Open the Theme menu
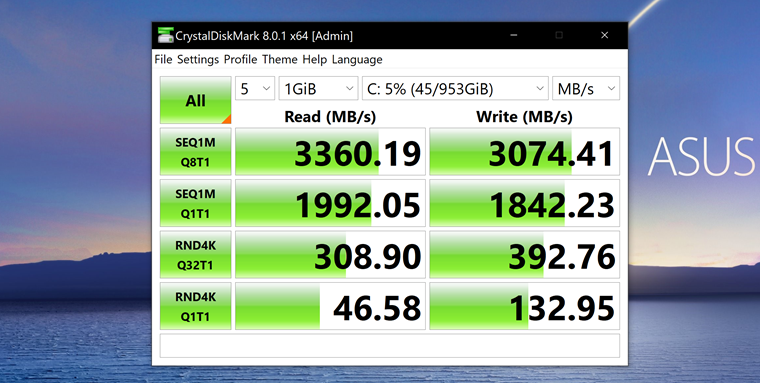This screenshot has width=760, height=383. pos(280,60)
